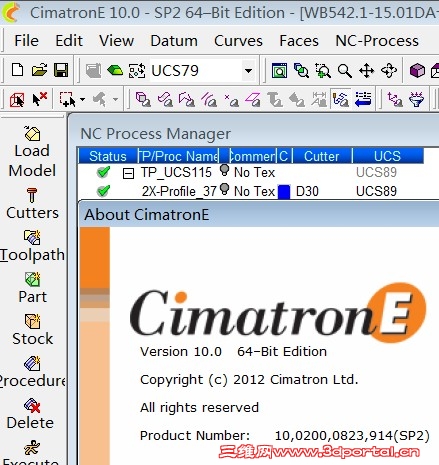
Task: Open the Faces menu
Action: 299,41
